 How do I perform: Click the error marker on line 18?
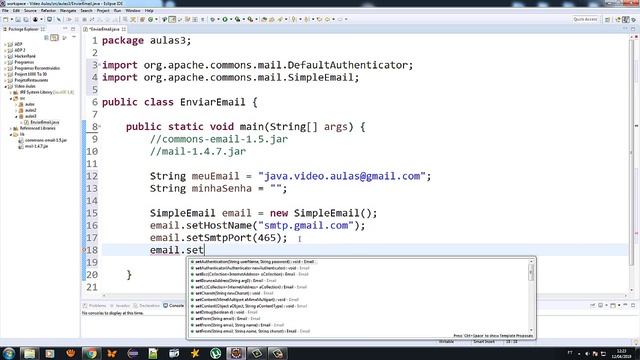tap(84, 250)
